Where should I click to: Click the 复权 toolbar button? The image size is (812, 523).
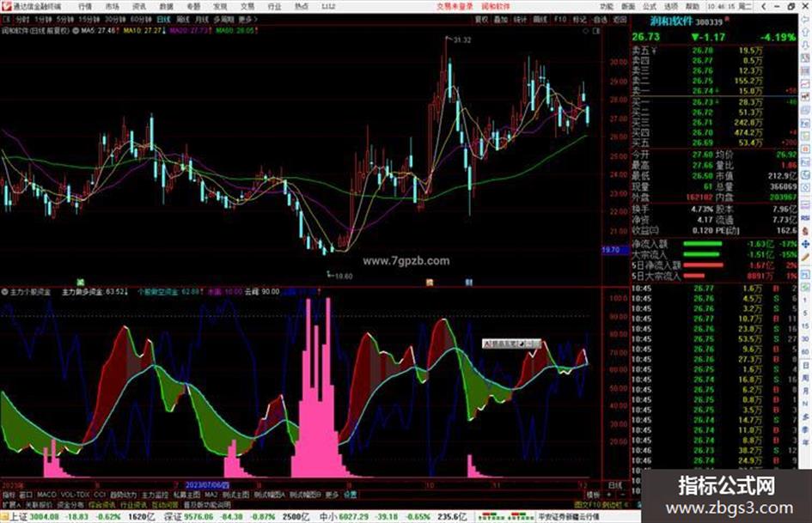[481, 19]
